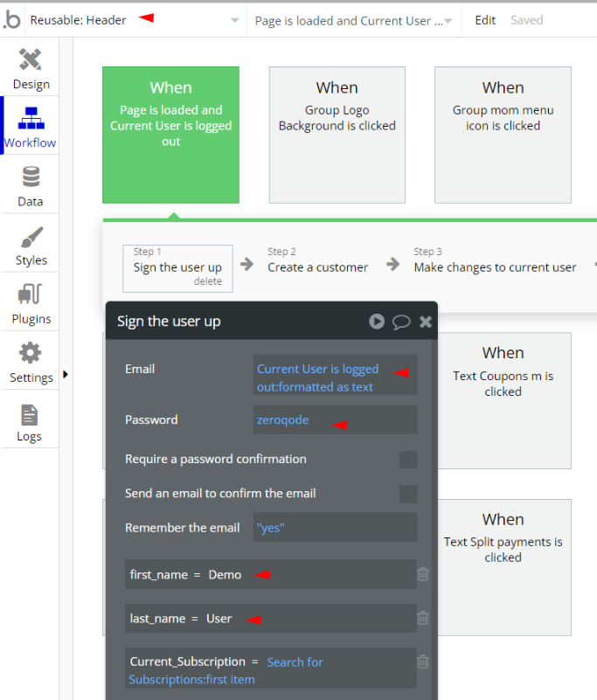Select Step 1 Sign the user up
This screenshot has width=597, height=700.
click(x=177, y=267)
